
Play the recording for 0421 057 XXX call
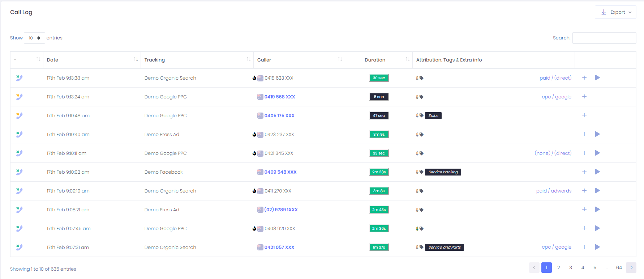click(x=597, y=247)
